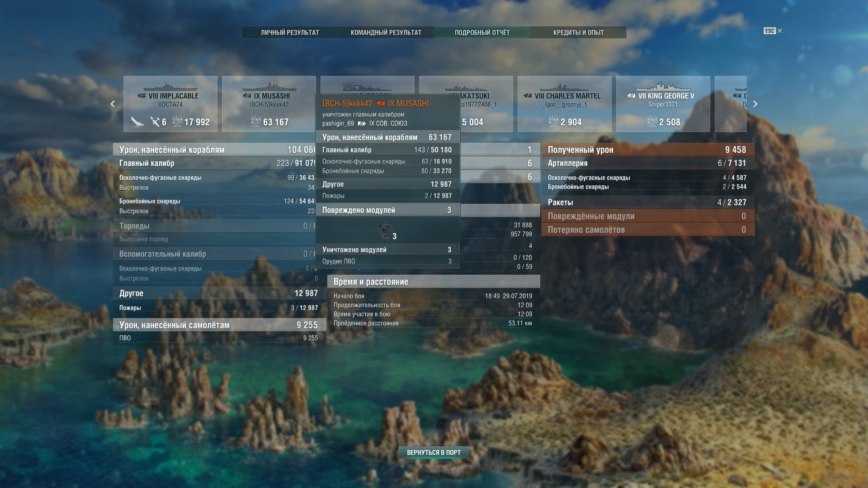Click damage burst icon next to 63 167

click(x=256, y=122)
